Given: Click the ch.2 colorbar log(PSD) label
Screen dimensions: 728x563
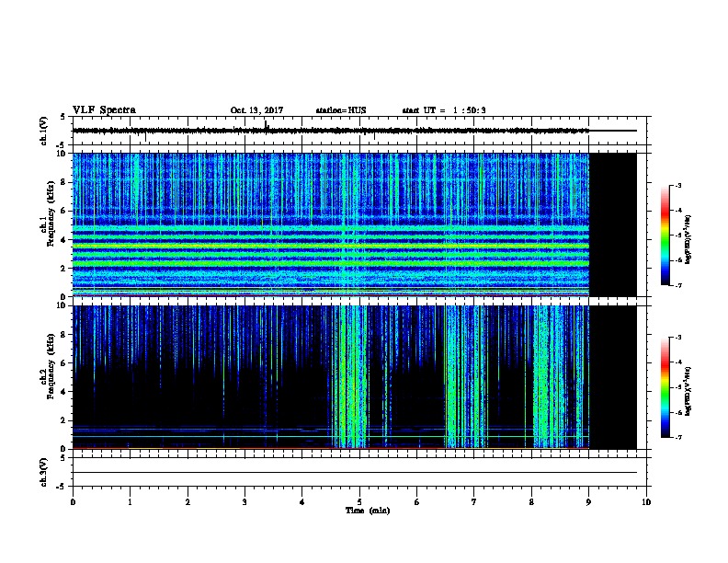Looking at the screenshot, I should tap(688, 392).
